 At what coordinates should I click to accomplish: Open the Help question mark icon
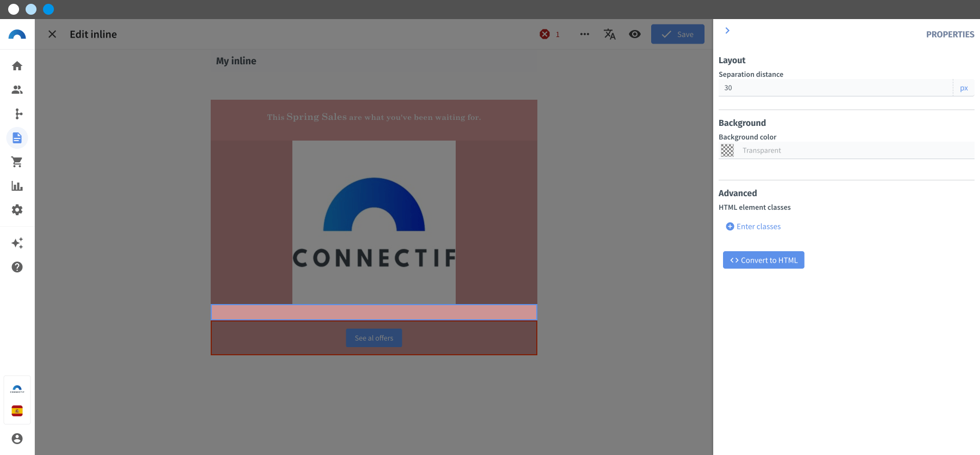pyautogui.click(x=17, y=267)
